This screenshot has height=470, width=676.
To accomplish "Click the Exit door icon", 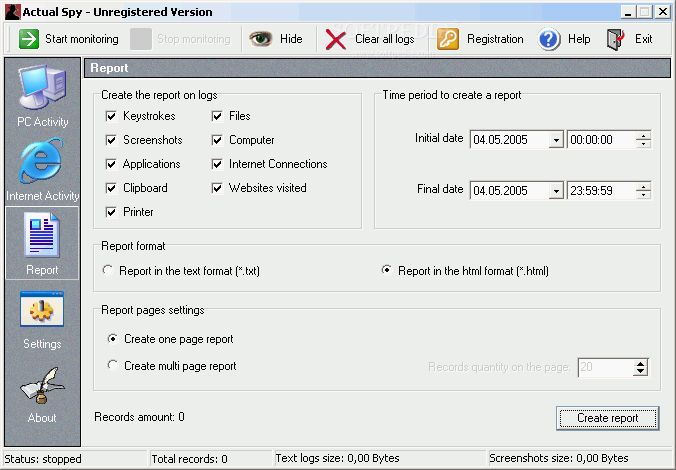I will click(616, 39).
